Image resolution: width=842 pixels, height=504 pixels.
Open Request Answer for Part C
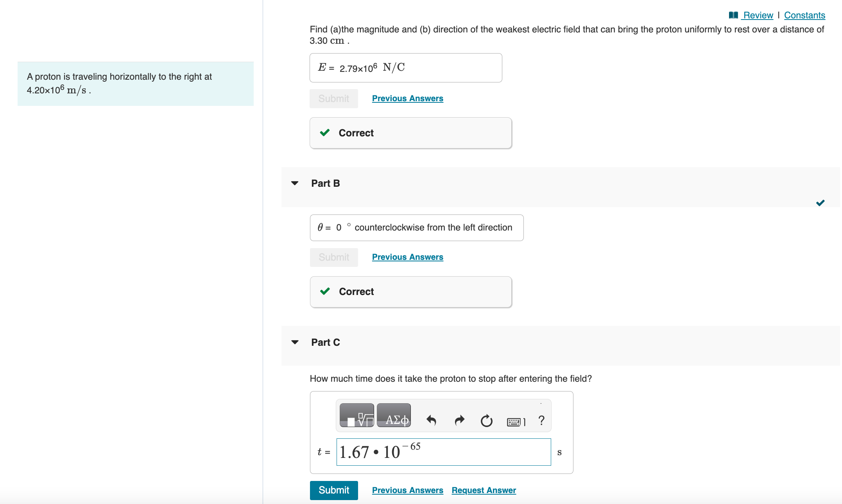[x=484, y=490]
